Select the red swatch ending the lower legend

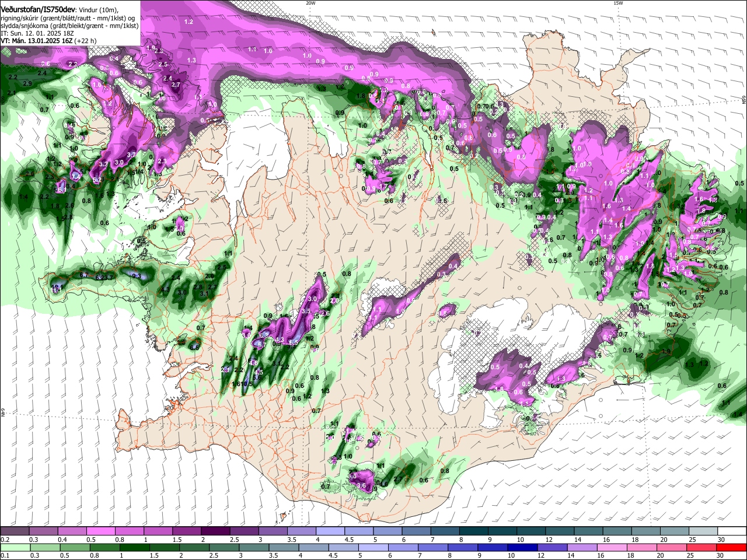pyautogui.click(x=731, y=548)
